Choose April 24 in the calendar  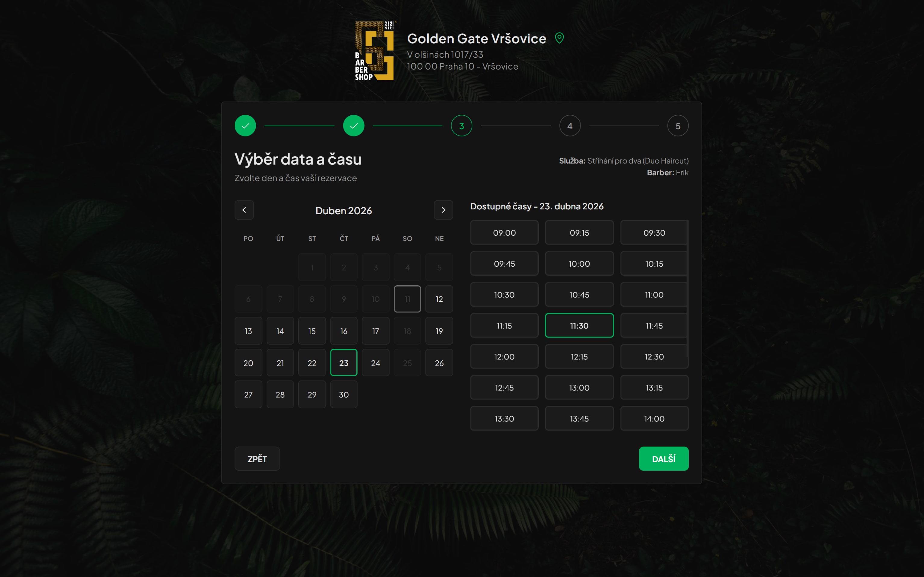point(375,363)
